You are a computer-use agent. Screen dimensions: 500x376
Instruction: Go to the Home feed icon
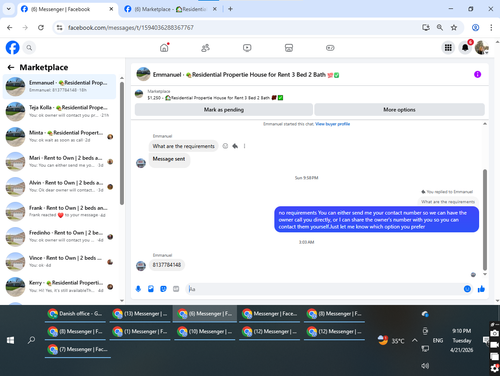coord(164,48)
